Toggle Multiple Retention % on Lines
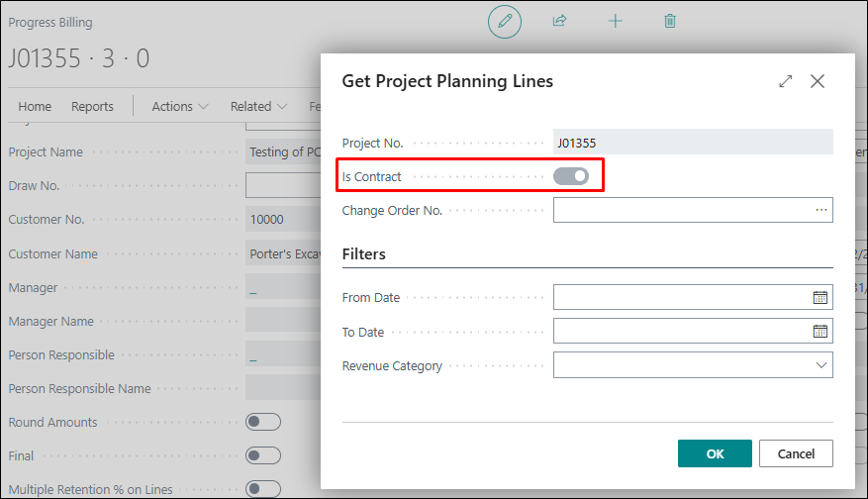 pyautogui.click(x=263, y=488)
